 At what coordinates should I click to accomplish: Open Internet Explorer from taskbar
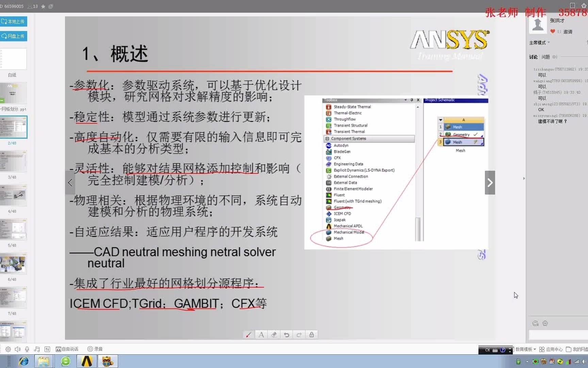pos(23,361)
